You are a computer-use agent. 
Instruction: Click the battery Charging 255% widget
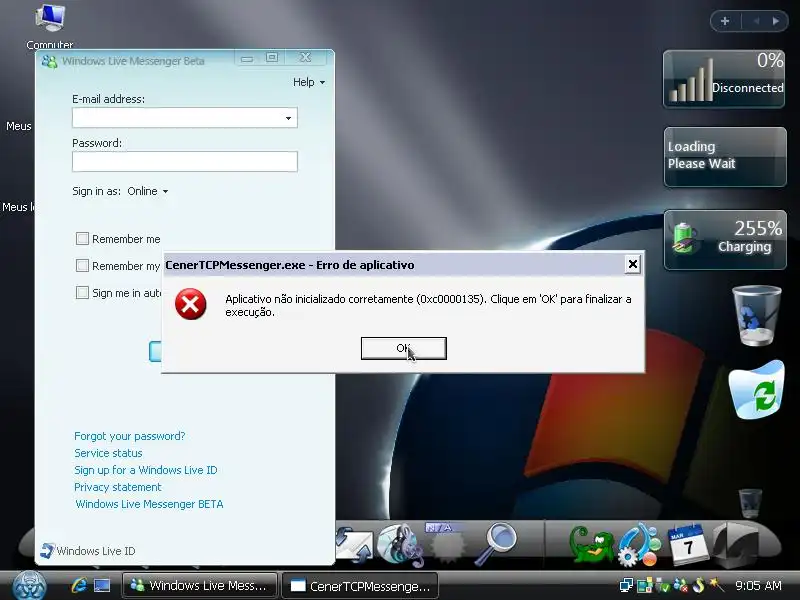click(x=725, y=239)
